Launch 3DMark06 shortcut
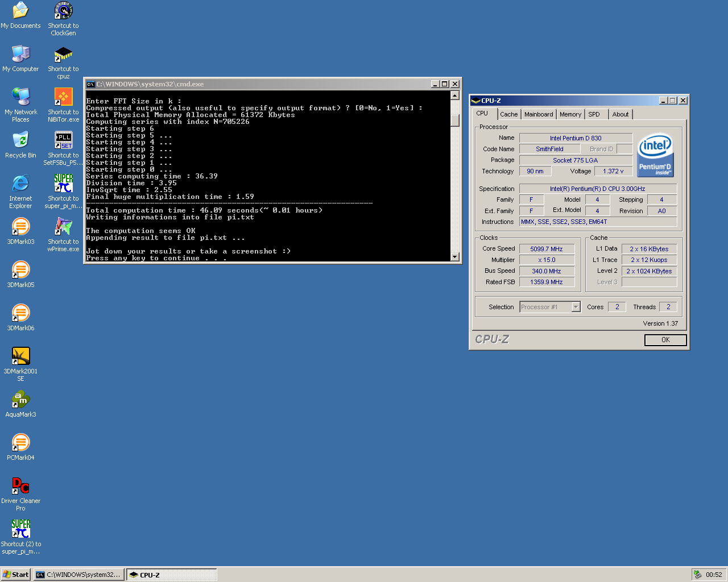This screenshot has height=582, width=728. click(x=20, y=318)
